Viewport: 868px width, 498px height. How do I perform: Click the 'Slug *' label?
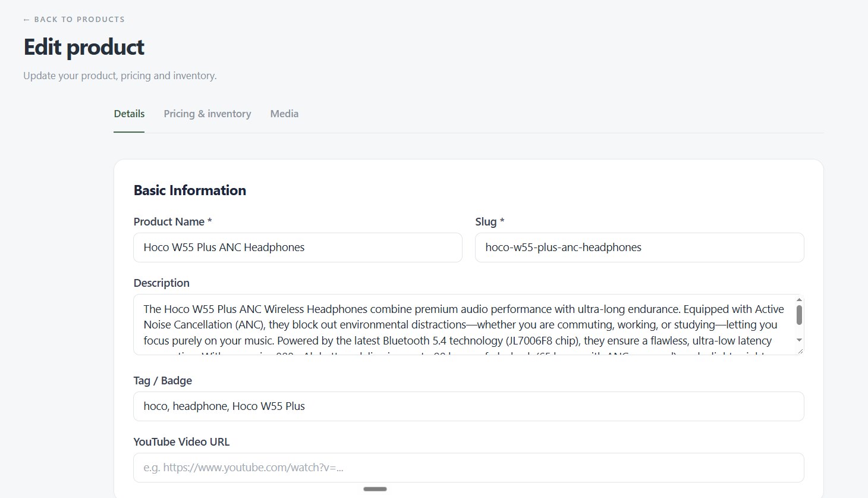click(x=490, y=222)
